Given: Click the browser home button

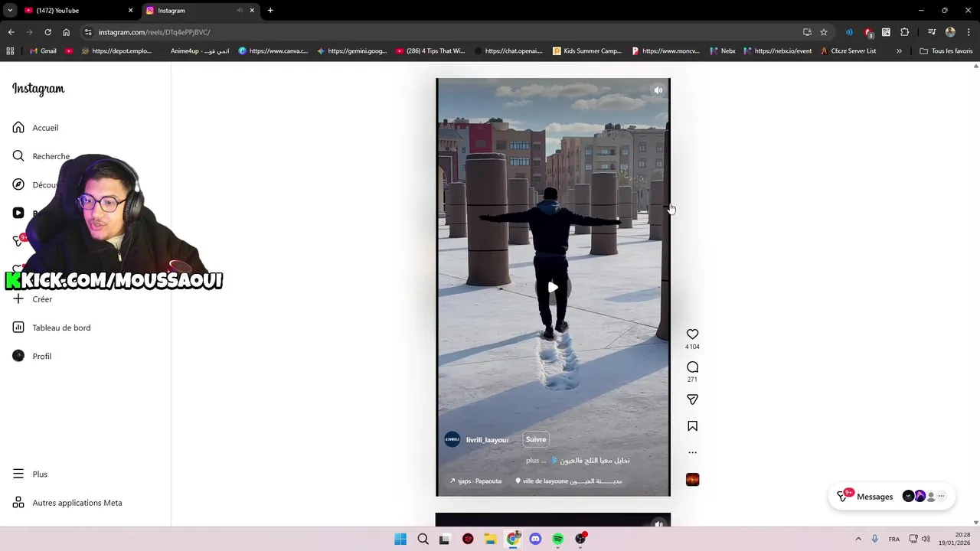Looking at the screenshot, I should click(x=66, y=32).
